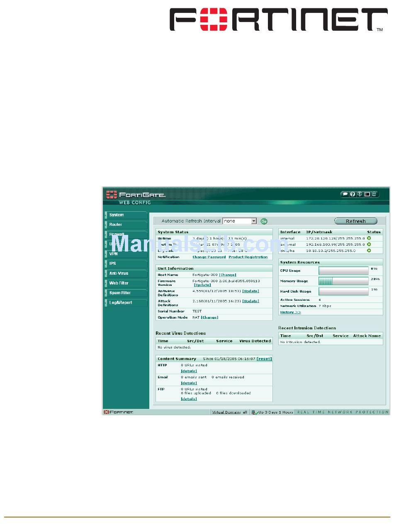
Task: Open the Product Registration link
Action: [x=248, y=257]
